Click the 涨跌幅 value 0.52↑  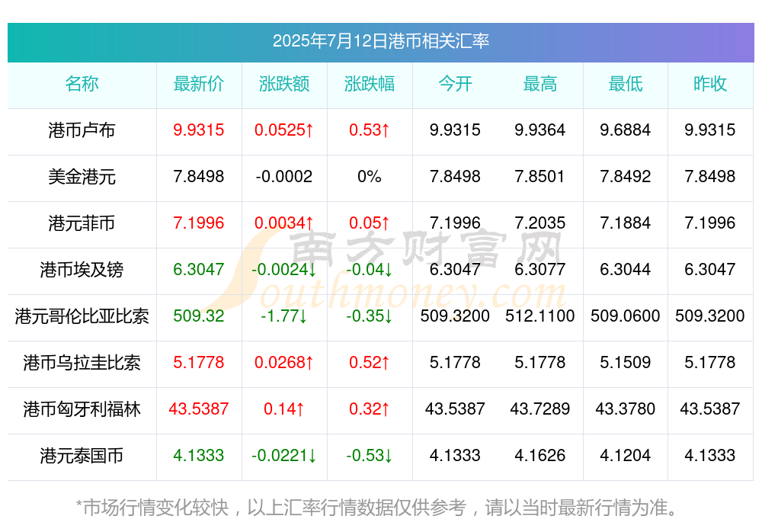370,362
